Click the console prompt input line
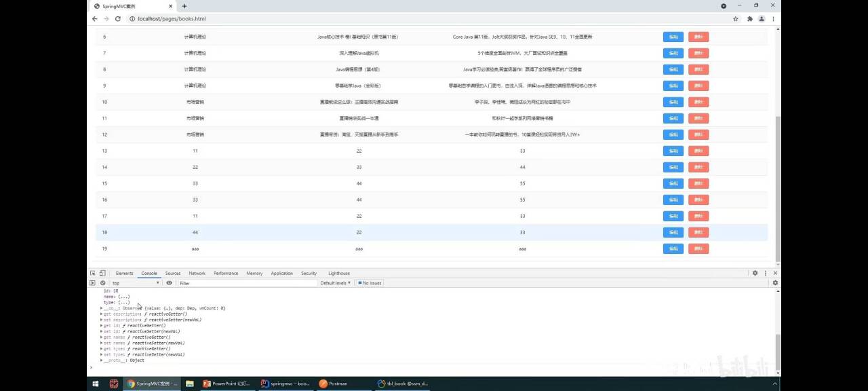Image resolution: width=868 pixels, height=391 pixels. (x=434, y=367)
